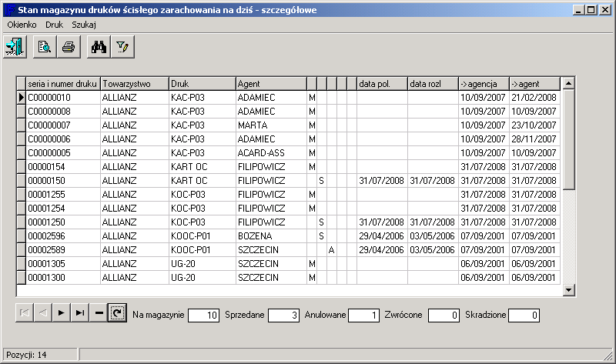
Task: Click the table's vertical scrollbar thumb
Action: (x=568, y=140)
